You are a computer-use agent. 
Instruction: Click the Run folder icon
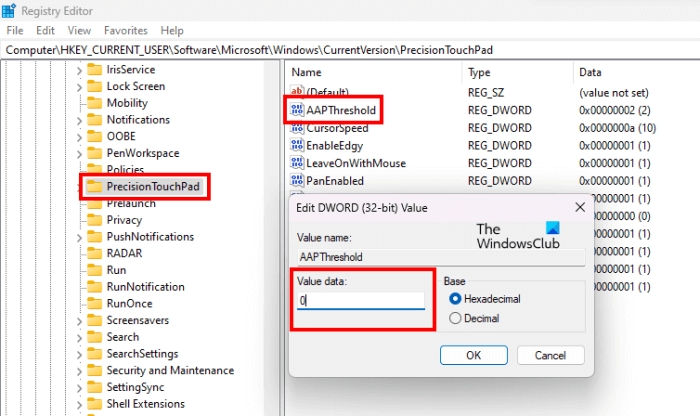pos(94,270)
